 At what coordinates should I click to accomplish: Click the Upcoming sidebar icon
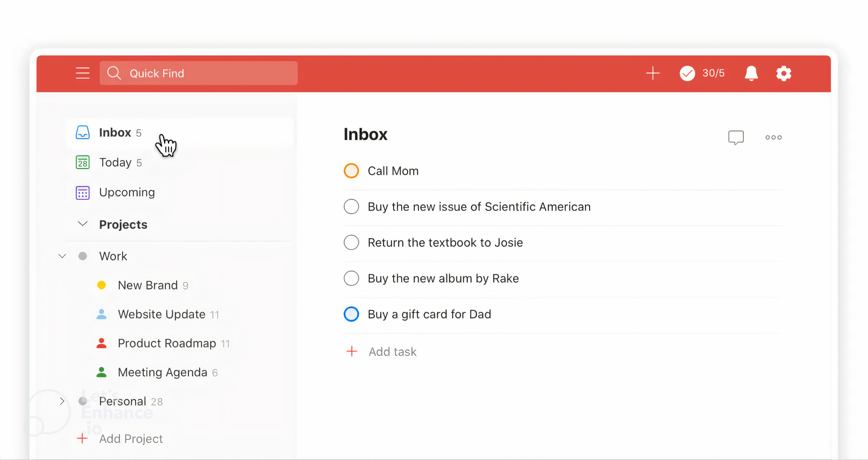click(82, 192)
